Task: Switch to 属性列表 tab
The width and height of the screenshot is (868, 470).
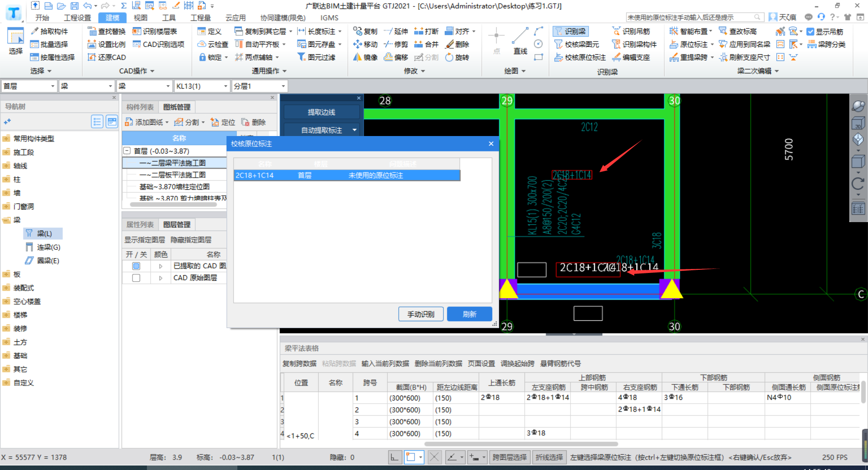Action: tap(140, 225)
